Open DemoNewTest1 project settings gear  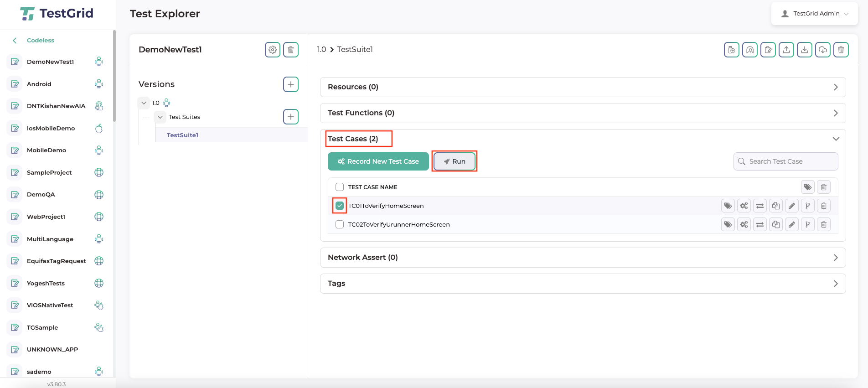click(273, 50)
